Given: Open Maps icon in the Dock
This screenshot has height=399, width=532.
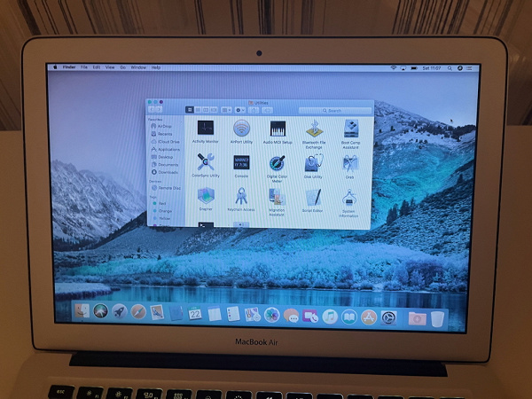Looking at the screenshot, I should [253, 315].
